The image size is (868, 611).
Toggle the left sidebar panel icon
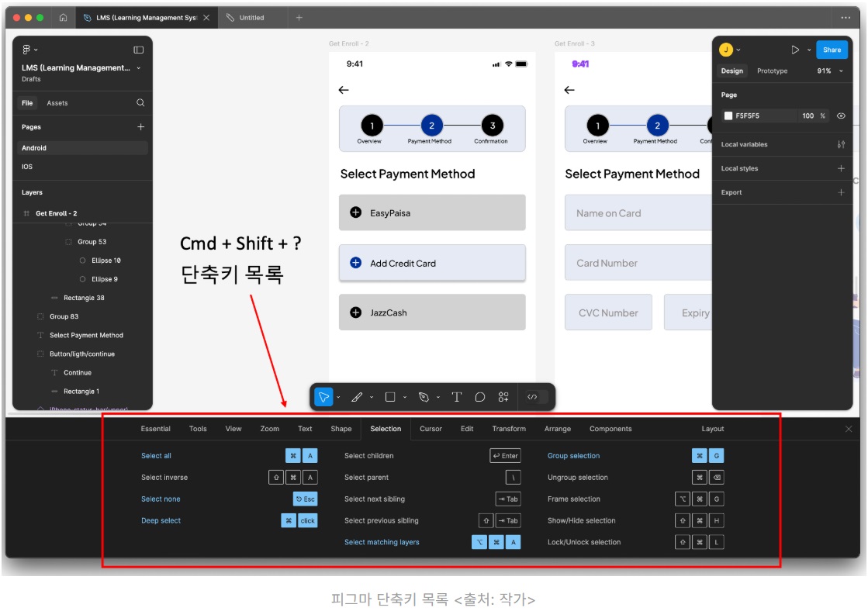point(138,50)
